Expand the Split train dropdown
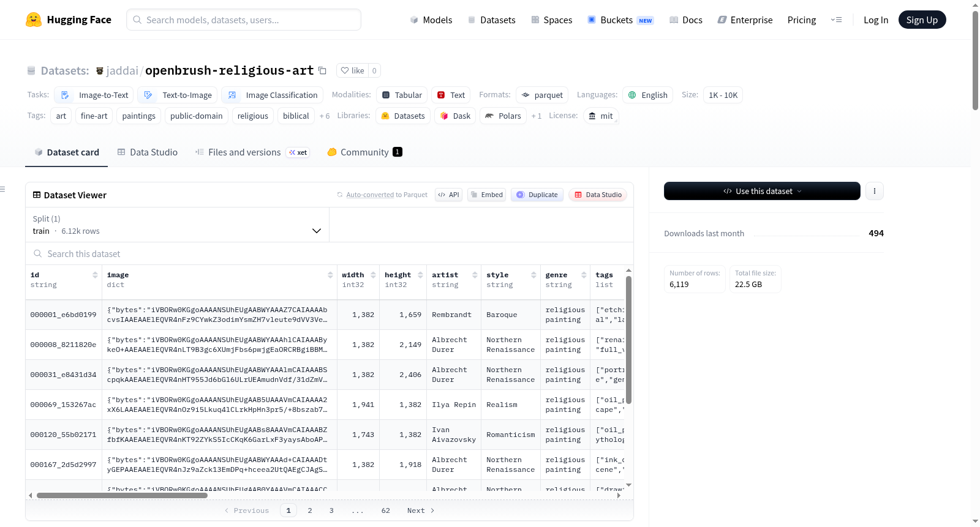Screen dimensions: 980x527 pos(177,225)
